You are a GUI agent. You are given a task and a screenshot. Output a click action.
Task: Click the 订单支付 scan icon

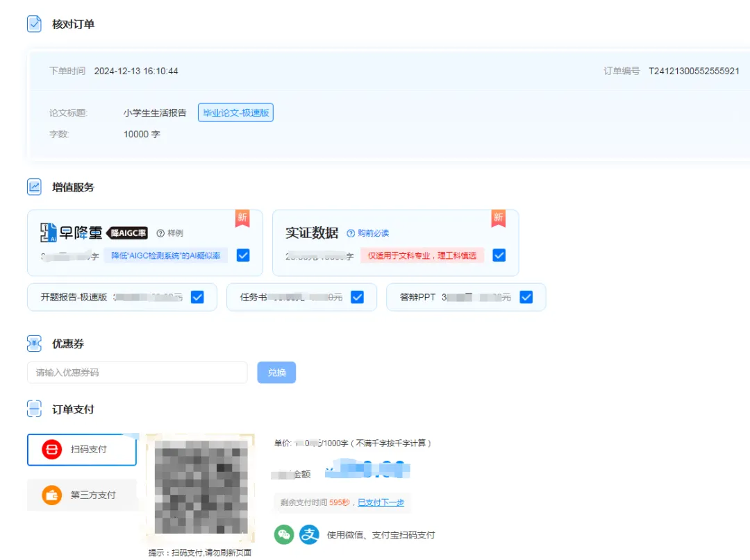click(x=34, y=409)
